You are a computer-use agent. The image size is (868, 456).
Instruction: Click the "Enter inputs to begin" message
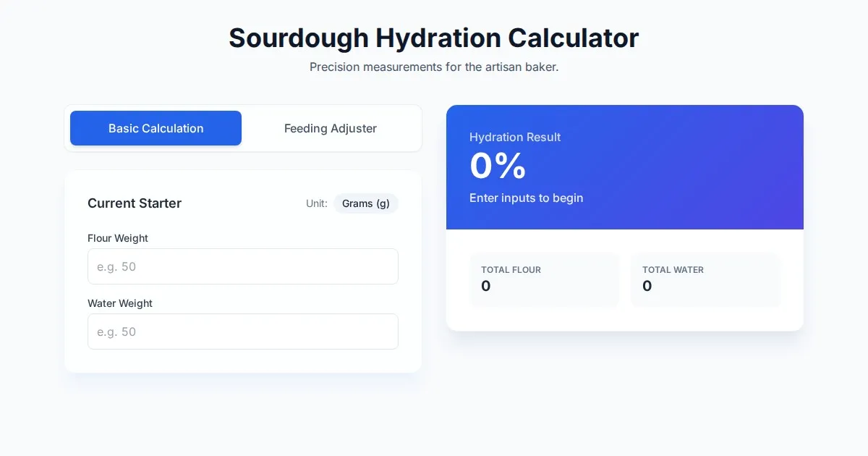click(x=526, y=198)
